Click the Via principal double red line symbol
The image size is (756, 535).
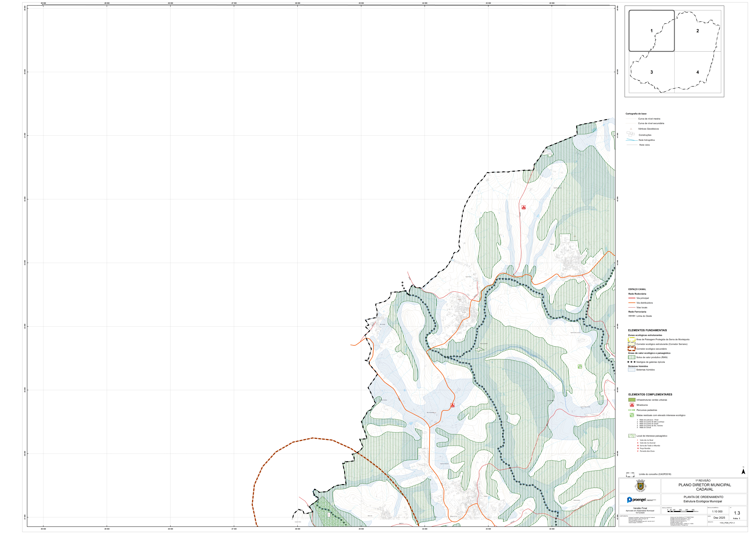(632, 298)
